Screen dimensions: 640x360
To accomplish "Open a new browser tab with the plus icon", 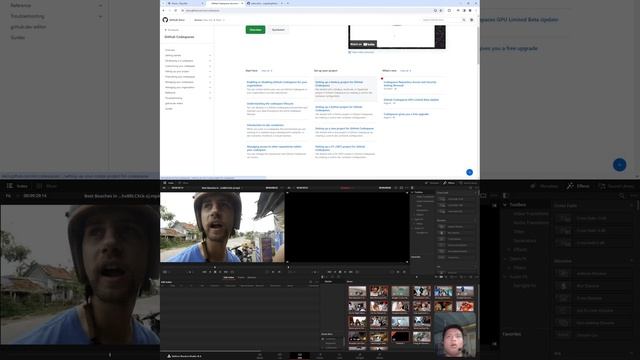I will (288, 3).
